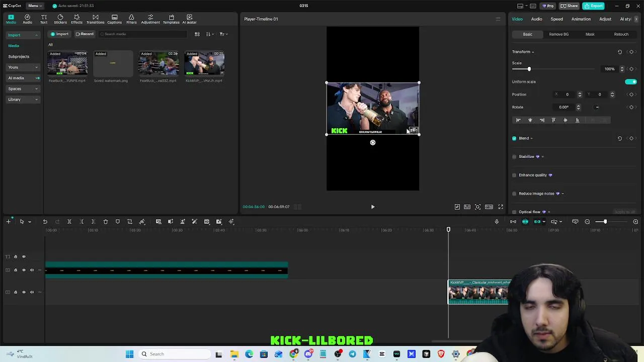Open the Mask sub-tab
Screen dimensions: 644x362
click(590, 34)
